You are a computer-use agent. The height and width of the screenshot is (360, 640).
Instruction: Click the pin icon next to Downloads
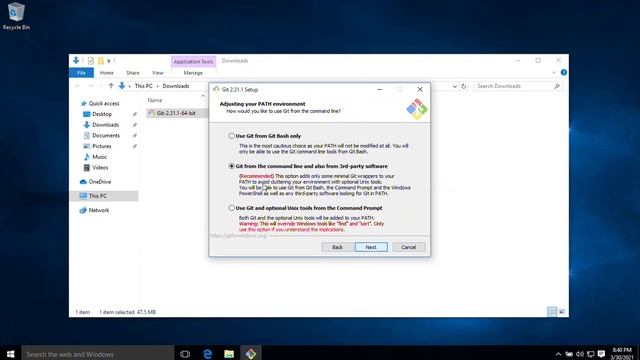coord(135,125)
